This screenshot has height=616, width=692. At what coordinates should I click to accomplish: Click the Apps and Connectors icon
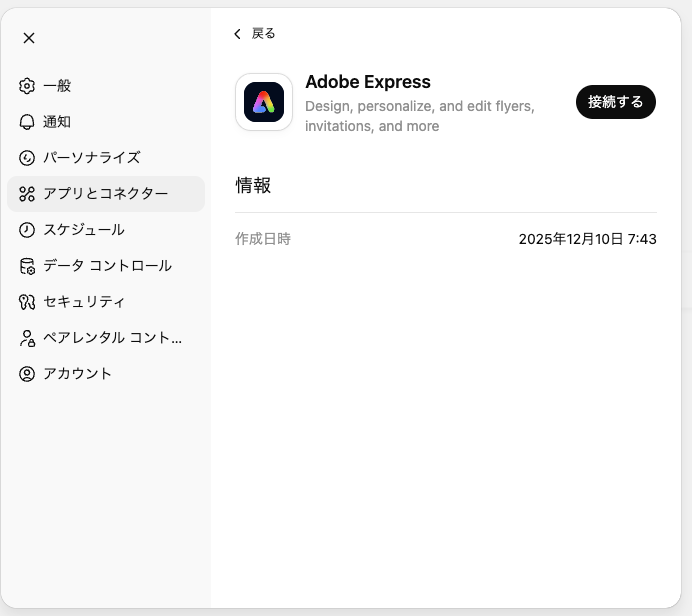coord(27,194)
